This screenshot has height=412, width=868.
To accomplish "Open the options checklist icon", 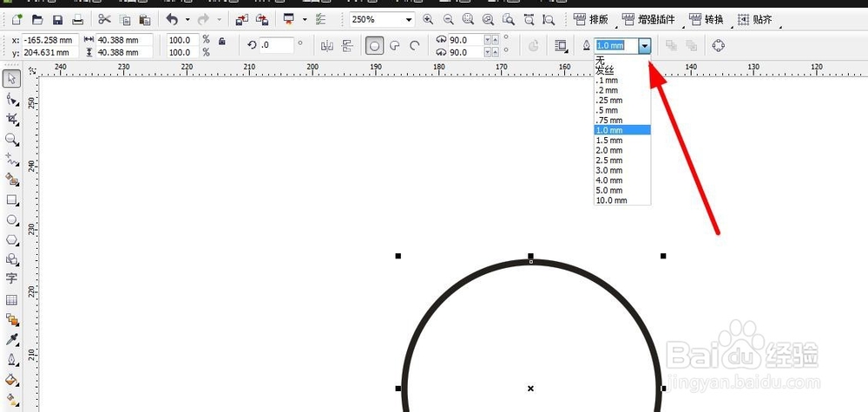I will [x=320, y=20].
